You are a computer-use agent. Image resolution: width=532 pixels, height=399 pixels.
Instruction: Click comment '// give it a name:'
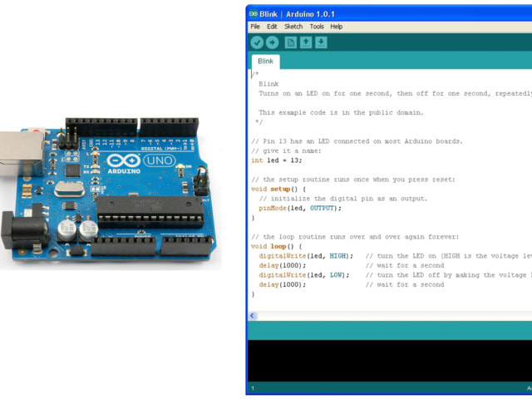coord(286,150)
